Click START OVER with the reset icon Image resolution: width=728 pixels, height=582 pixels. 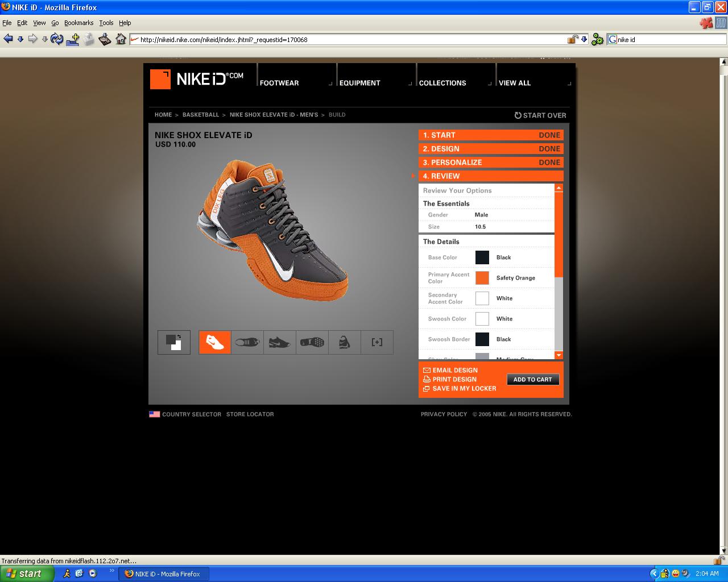[540, 115]
